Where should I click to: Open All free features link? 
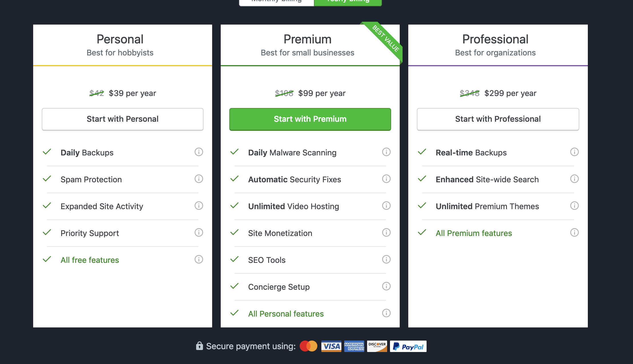point(90,260)
